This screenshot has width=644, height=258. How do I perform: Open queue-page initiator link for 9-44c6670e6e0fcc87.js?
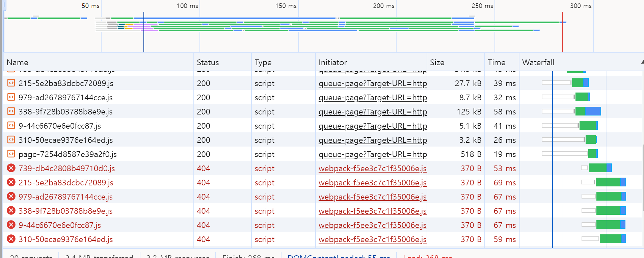[372, 126]
